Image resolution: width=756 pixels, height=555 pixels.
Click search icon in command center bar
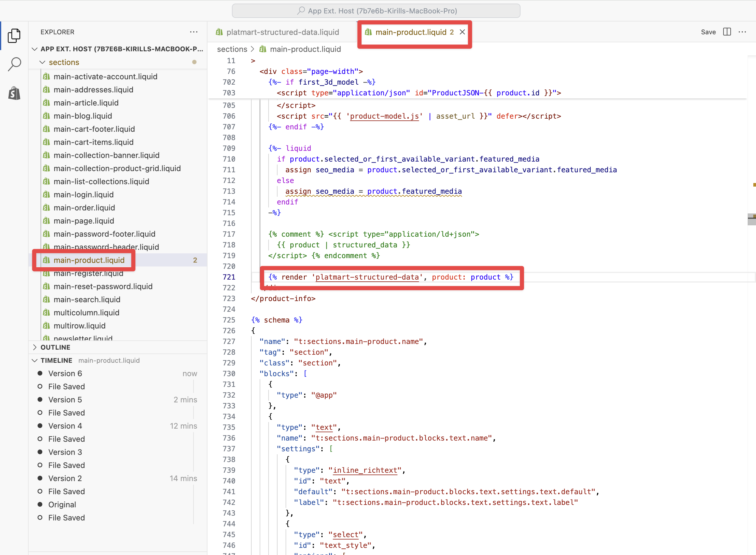click(x=301, y=11)
